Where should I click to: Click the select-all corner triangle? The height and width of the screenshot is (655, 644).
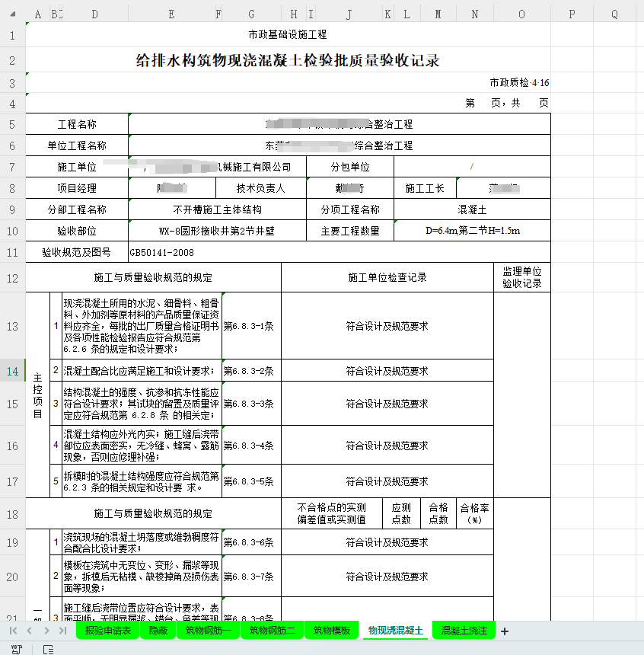click(x=13, y=14)
